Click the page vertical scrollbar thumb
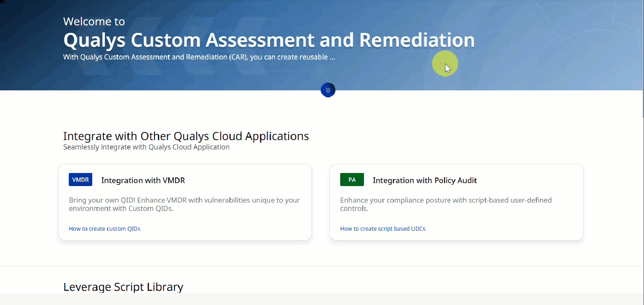This screenshot has height=305, width=644. pos(642,59)
